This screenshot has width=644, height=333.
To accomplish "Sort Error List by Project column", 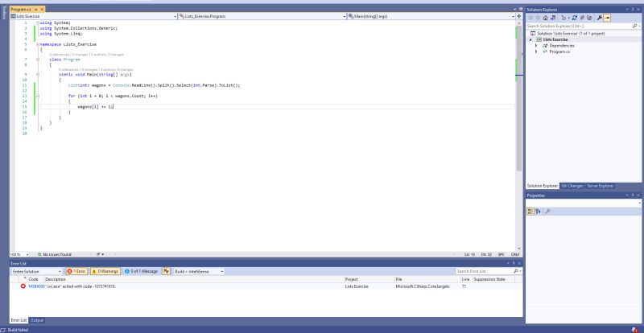I will pos(351,279).
